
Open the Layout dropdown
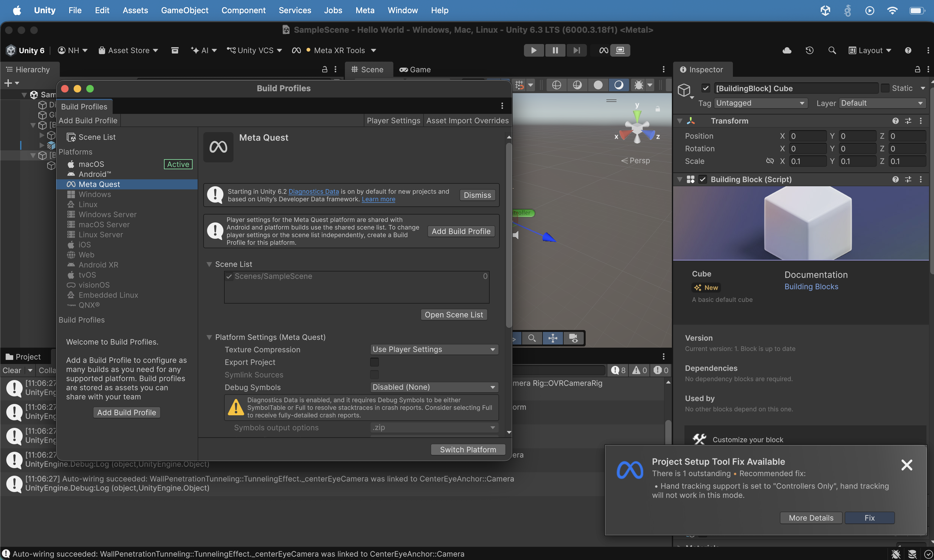point(870,50)
